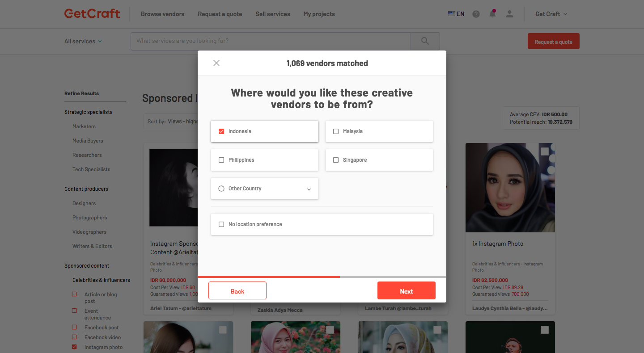Go to My projects

[x=319, y=14]
